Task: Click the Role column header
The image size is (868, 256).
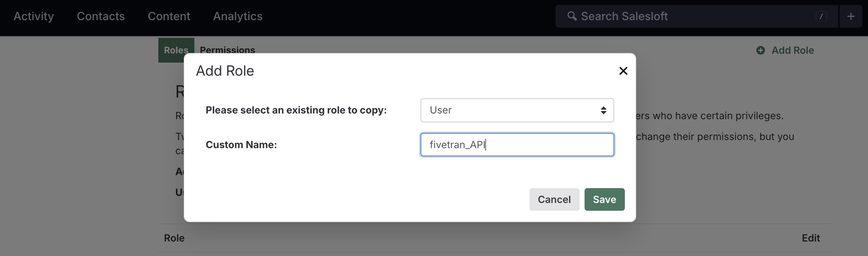Action: click(x=174, y=238)
